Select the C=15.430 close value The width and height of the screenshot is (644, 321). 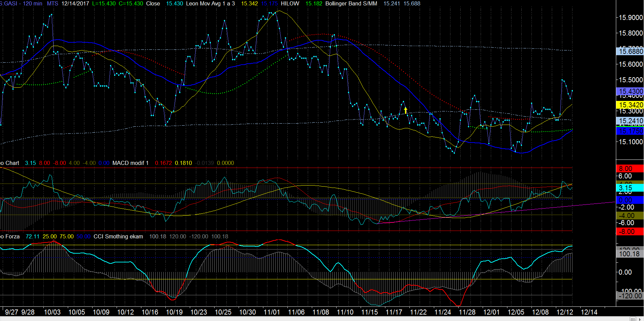point(131,3)
